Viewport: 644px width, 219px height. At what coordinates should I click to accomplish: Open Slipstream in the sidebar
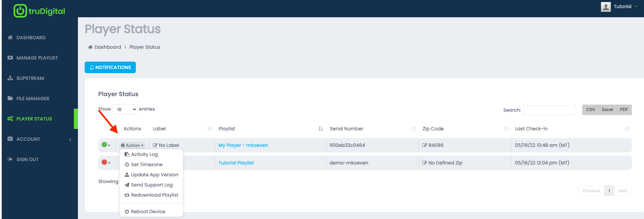pos(30,78)
